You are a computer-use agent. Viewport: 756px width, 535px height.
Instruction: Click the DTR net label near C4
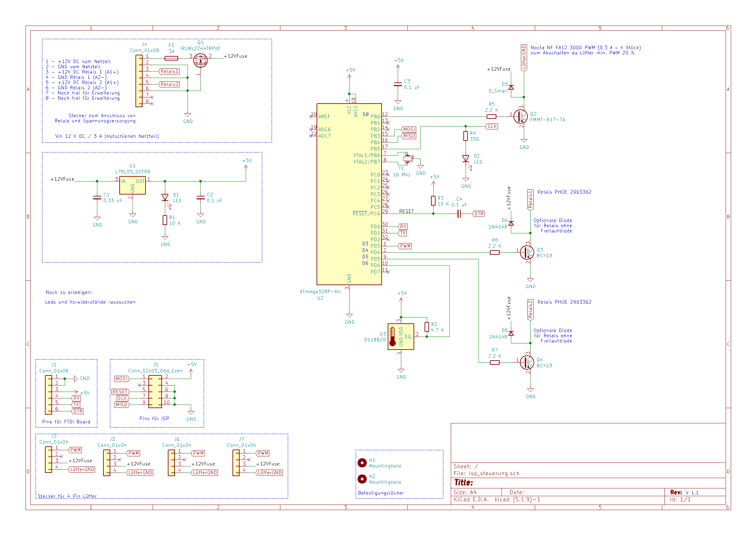tap(479, 214)
